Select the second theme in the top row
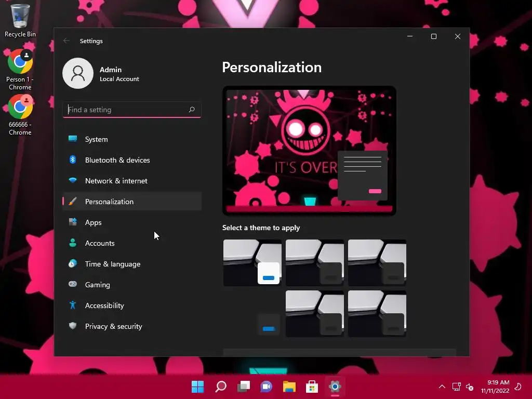The height and width of the screenshot is (399, 532). [x=314, y=262]
